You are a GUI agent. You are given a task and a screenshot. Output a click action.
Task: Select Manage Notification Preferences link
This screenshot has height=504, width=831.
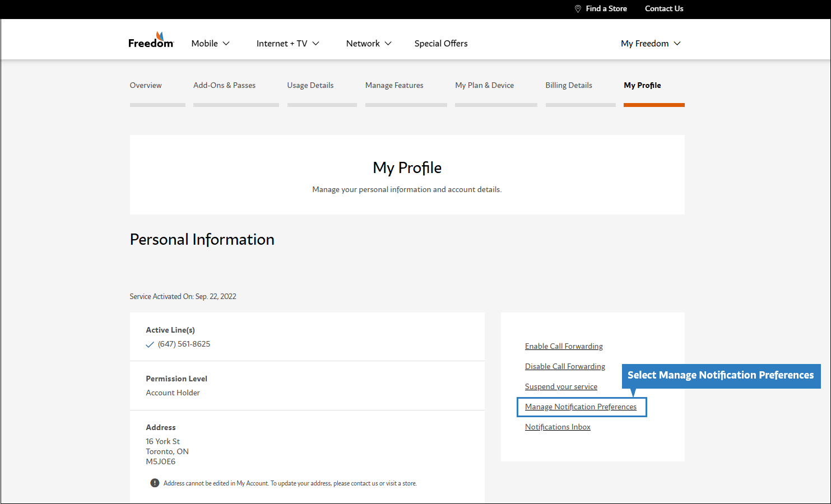coord(581,407)
